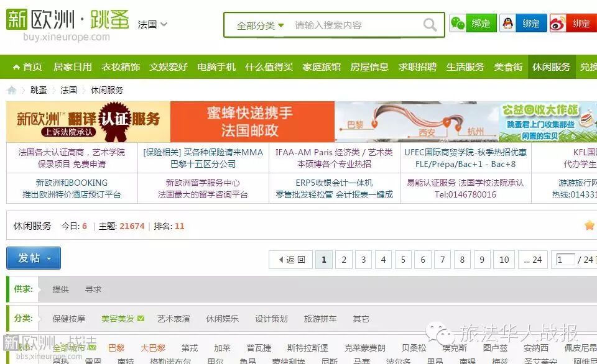Viewport: 597px width, 364px height.
Task: Go to page 5 in pagination
Action: click(x=403, y=260)
